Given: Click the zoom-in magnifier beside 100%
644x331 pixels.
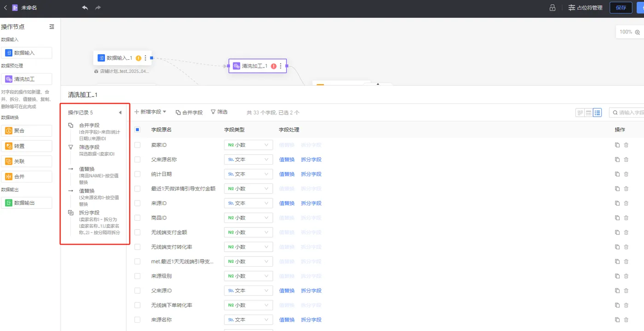Looking at the screenshot, I should point(637,32).
